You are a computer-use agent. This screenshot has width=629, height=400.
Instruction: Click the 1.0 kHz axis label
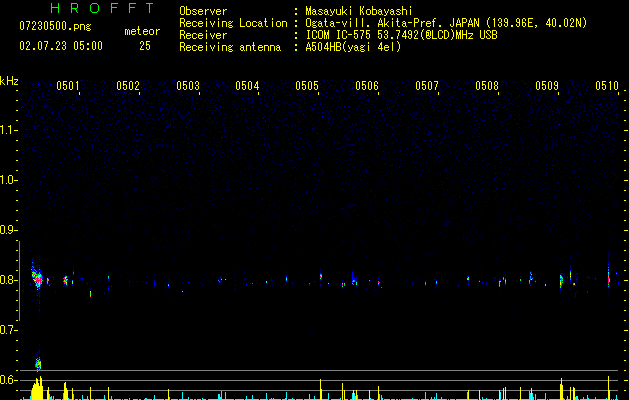tap(8, 180)
